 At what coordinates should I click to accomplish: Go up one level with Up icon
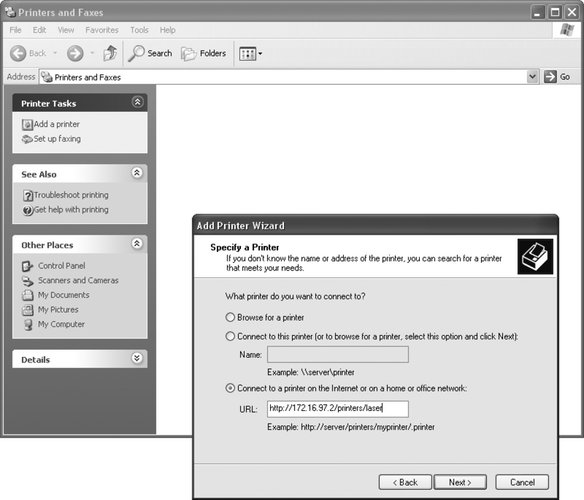pos(110,53)
